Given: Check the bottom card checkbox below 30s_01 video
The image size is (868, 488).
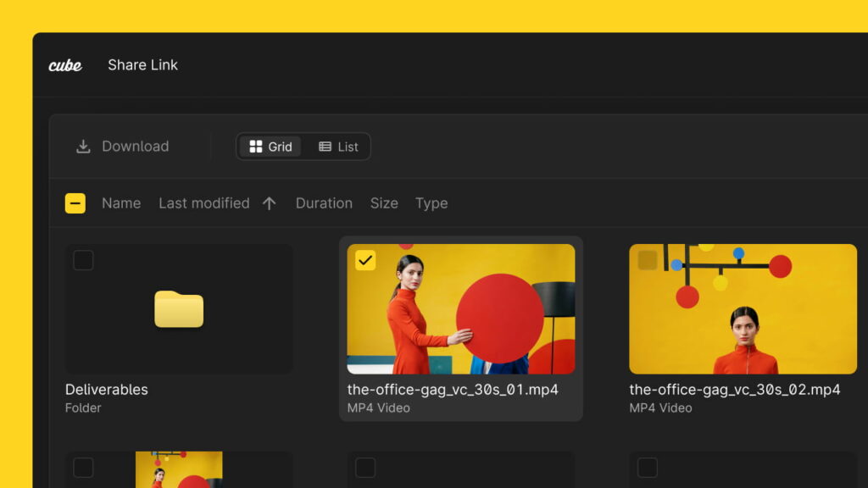Looking at the screenshot, I should tap(365, 468).
